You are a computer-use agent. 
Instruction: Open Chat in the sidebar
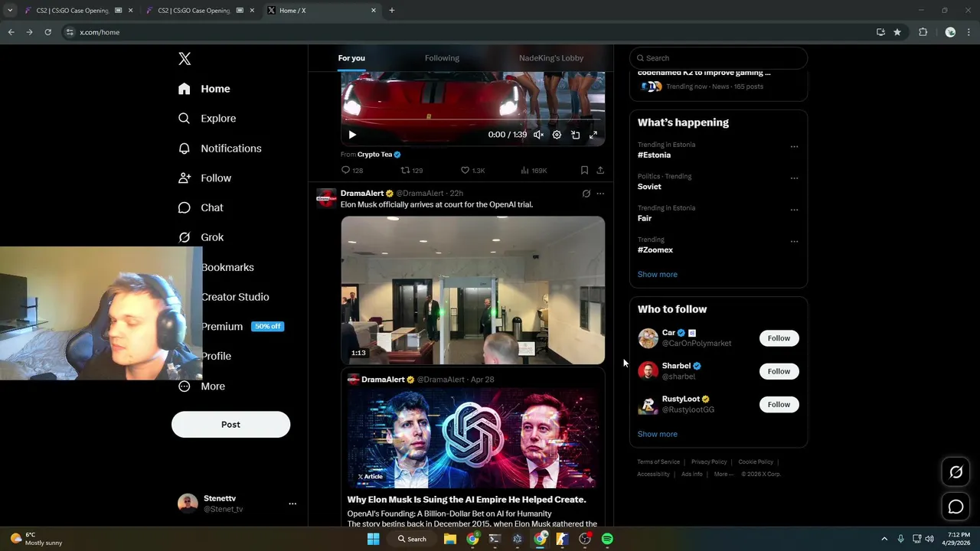[x=201, y=208]
